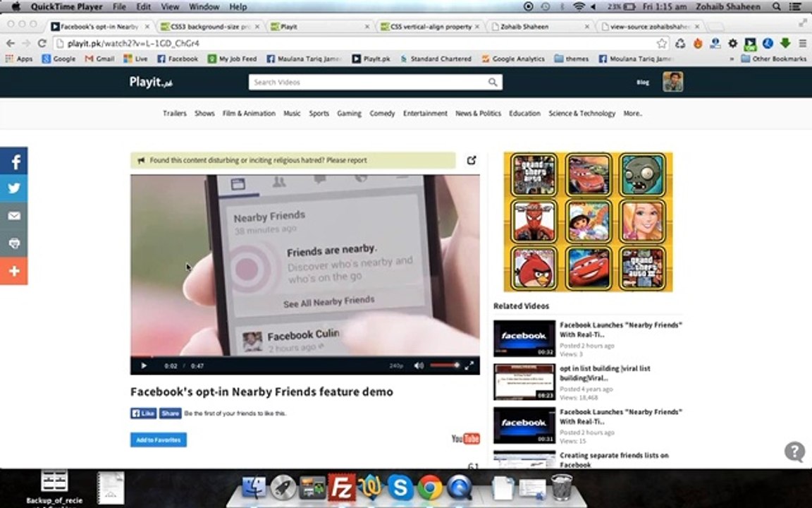Viewport: 812px width, 508px height.
Task: Open Creating separate friends lists video link
Action: pos(614,460)
